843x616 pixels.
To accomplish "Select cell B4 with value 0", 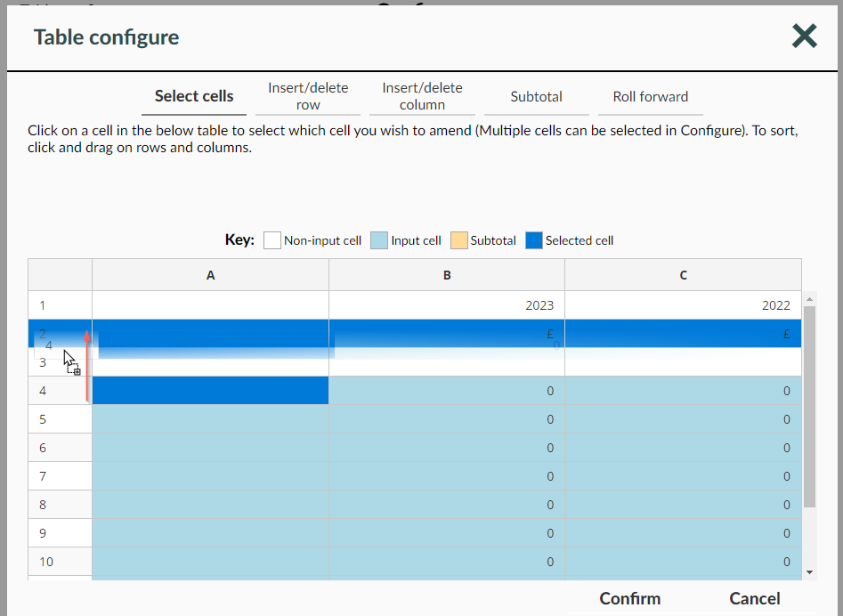I will [x=447, y=391].
